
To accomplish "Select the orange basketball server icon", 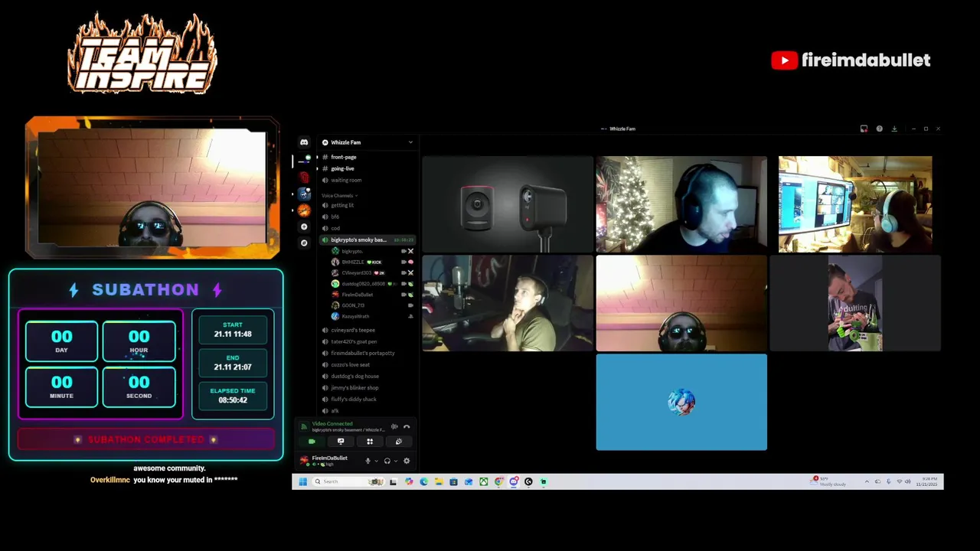I will (304, 210).
